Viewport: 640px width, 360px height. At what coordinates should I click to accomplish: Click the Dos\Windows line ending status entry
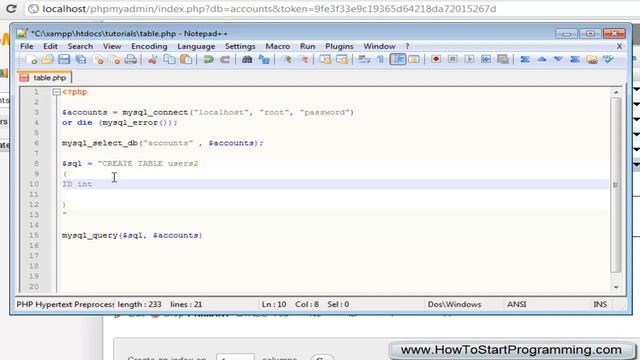coord(454,304)
